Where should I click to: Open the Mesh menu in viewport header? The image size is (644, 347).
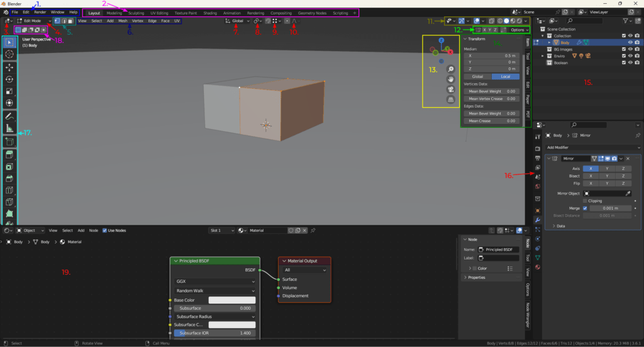click(x=123, y=21)
